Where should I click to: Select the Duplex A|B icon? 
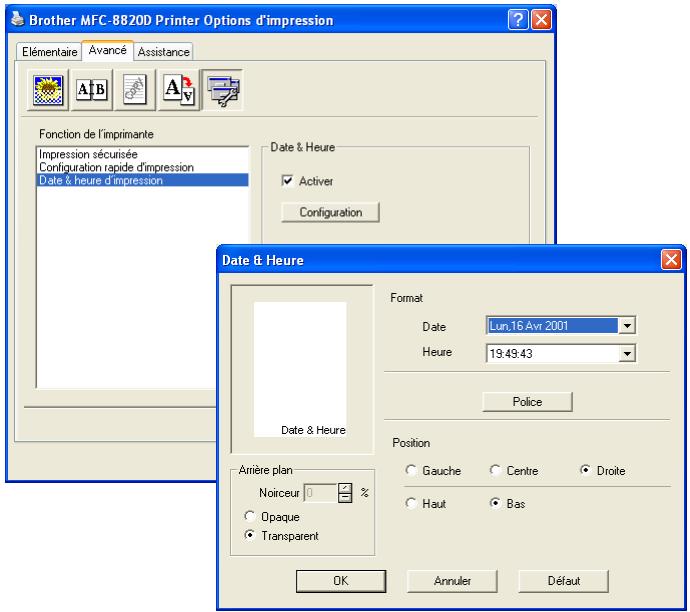(x=91, y=90)
